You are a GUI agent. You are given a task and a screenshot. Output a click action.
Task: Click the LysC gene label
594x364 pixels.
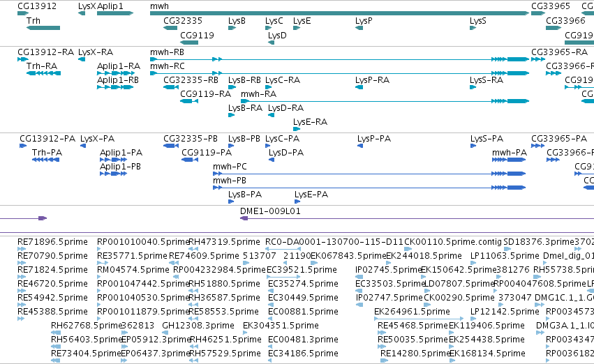tap(274, 21)
